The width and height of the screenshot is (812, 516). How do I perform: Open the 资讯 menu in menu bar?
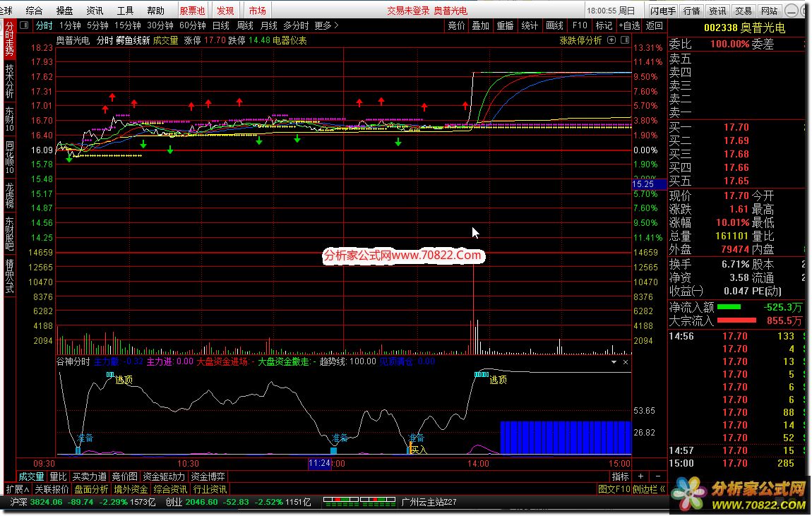coord(95,11)
